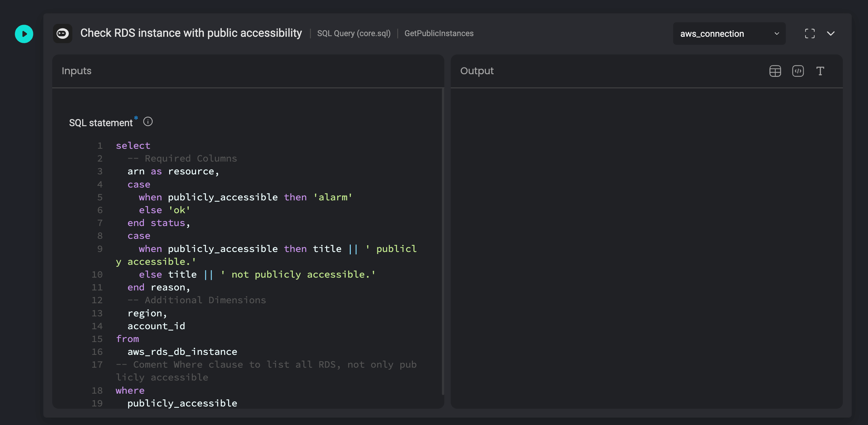Click the Inputs panel header
868x425 pixels.
(x=248, y=71)
